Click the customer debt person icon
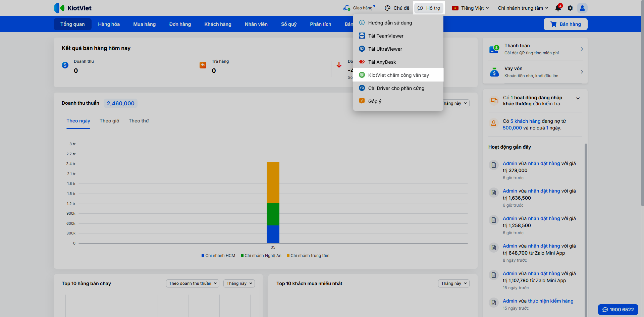This screenshot has height=317, width=644. (x=494, y=123)
